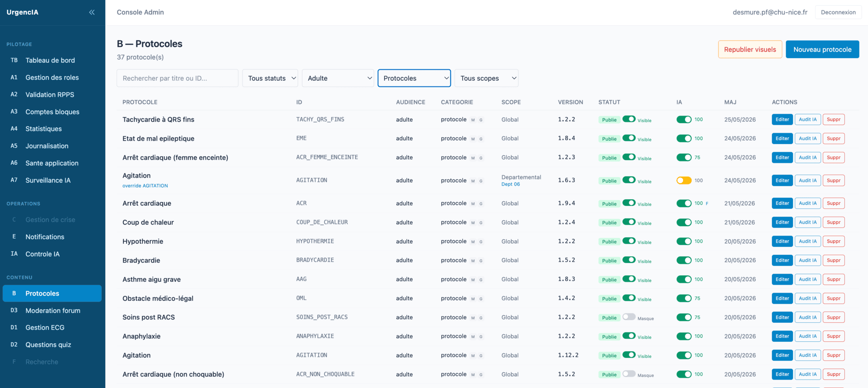The image size is (868, 388).
Task: Open Surveillance IA page
Action: (52, 180)
